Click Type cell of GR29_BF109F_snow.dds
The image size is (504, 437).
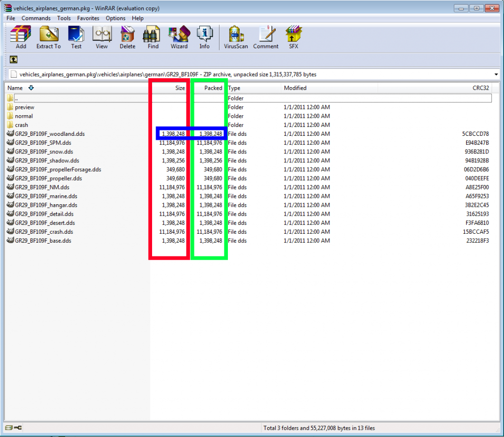click(237, 152)
